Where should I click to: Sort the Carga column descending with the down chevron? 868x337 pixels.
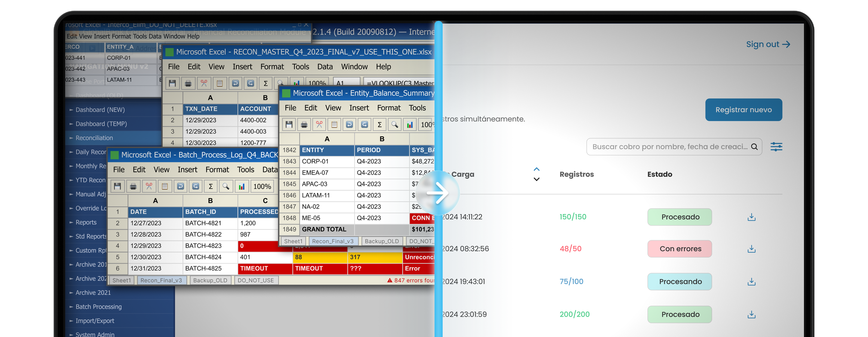click(x=536, y=179)
